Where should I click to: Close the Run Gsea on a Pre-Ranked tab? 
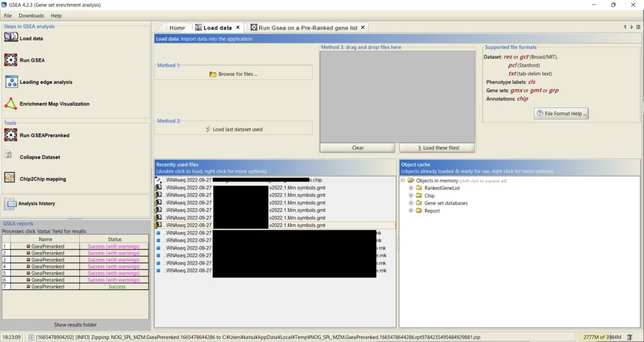click(x=363, y=28)
